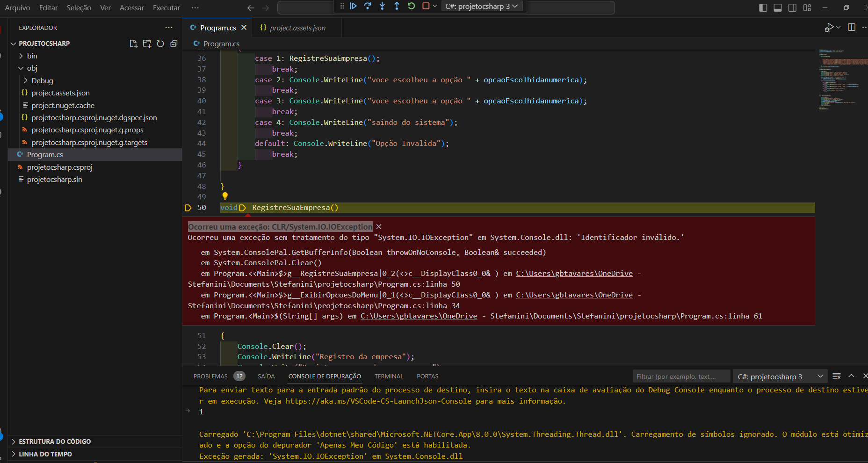Refresh the explorer file tree
868x463 pixels.
point(160,43)
